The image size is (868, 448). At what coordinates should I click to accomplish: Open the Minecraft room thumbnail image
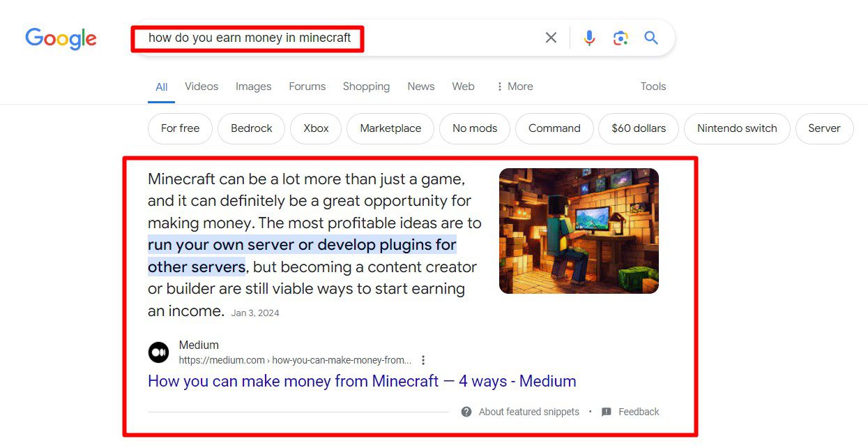pyautogui.click(x=579, y=231)
